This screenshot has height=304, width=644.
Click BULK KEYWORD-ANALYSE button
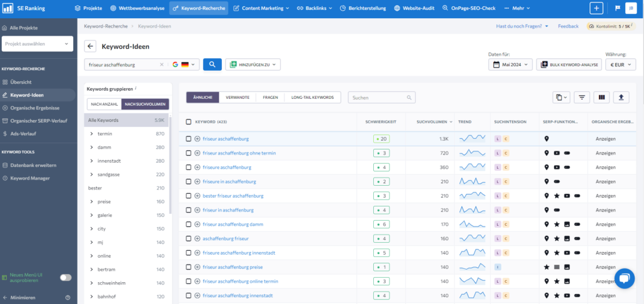pyautogui.click(x=569, y=64)
